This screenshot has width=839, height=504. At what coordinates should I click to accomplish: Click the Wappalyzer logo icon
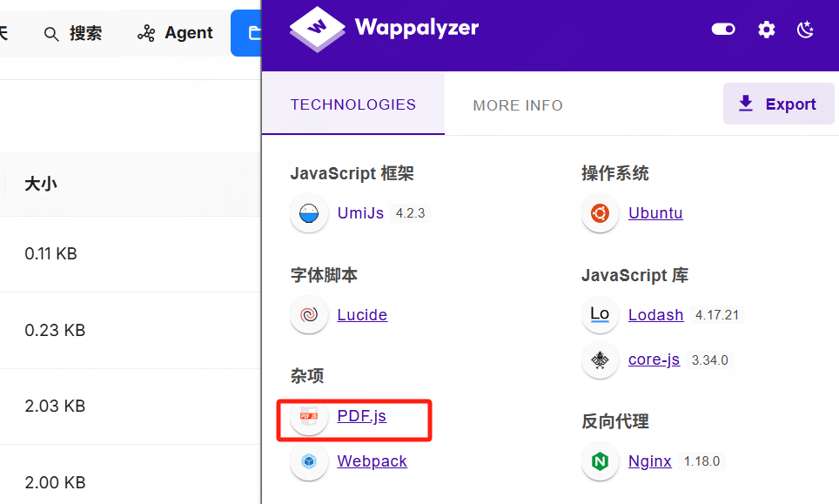pos(317,30)
